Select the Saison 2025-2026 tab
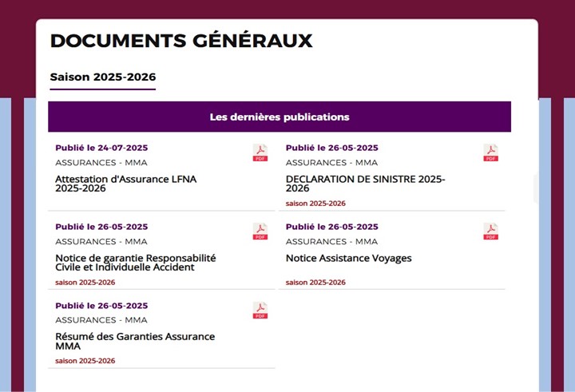 pyautogui.click(x=103, y=77)
